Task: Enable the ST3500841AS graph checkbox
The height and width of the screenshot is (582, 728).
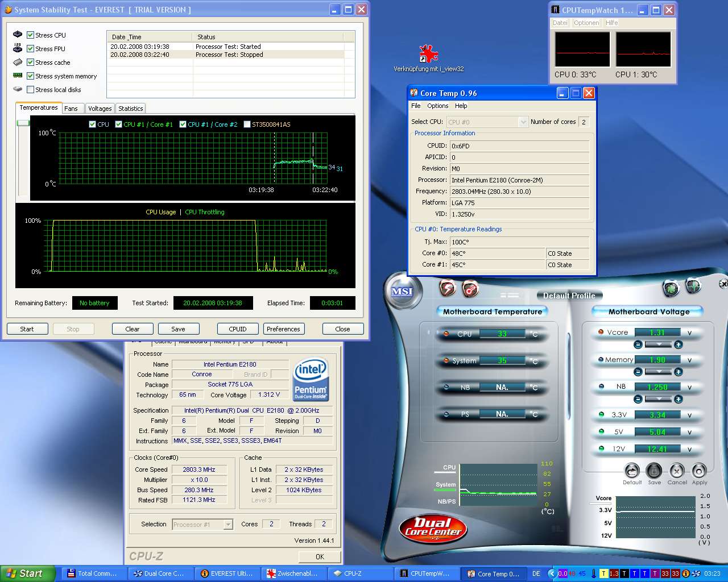Action: (x=247, y=124)
